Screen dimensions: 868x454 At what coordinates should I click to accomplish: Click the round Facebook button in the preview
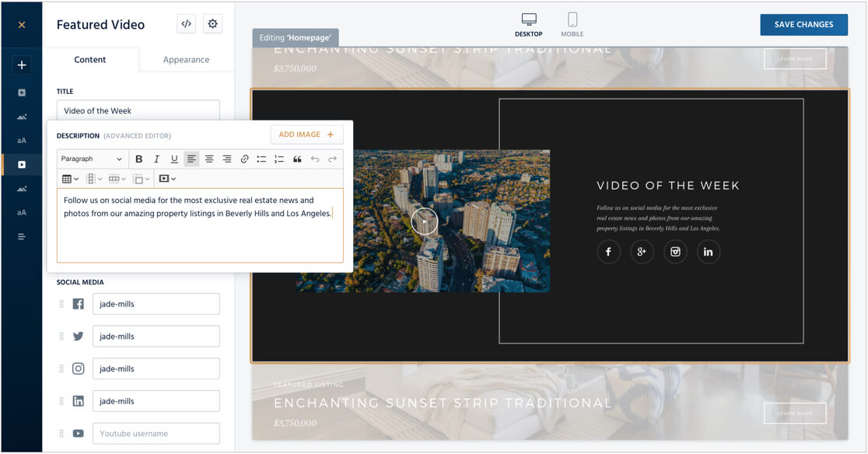pyautogui.click(x=608, y=252)
